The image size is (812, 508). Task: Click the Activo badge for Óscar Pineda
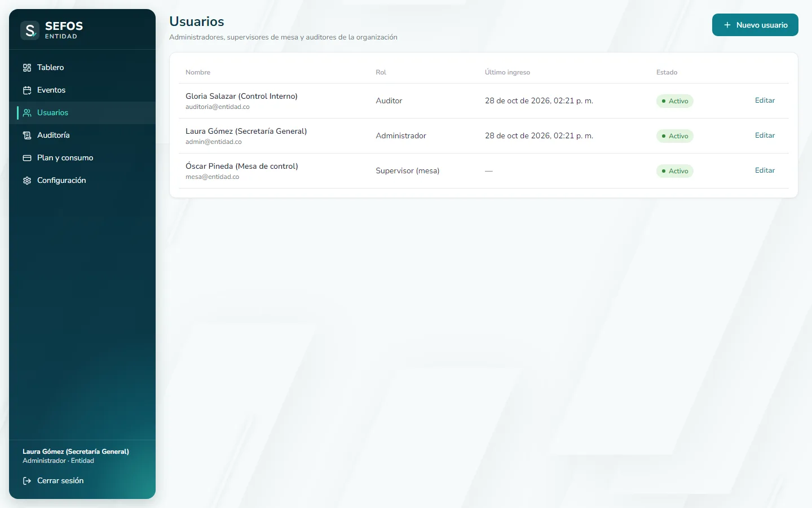(674, 171)
